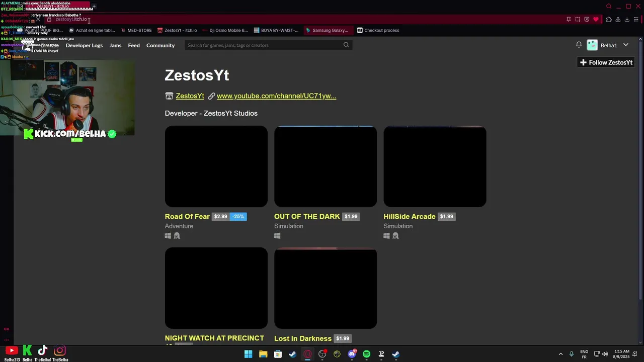The width and height of the screenshot is (644, 362).
Task: Click the Road Of Fear game thumbnail
Action: tap(216, 166)
